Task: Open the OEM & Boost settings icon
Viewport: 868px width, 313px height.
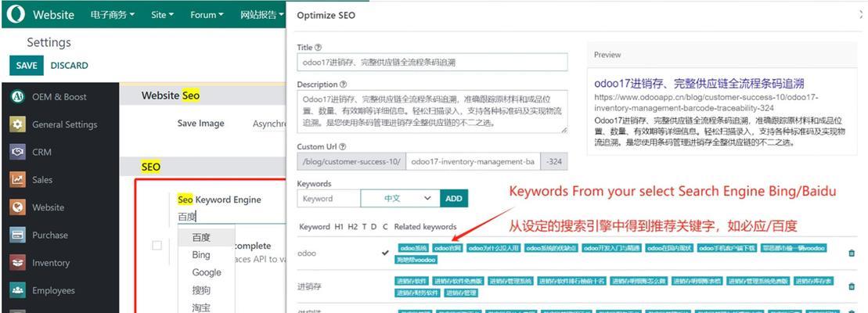Action: click(18, 97)
